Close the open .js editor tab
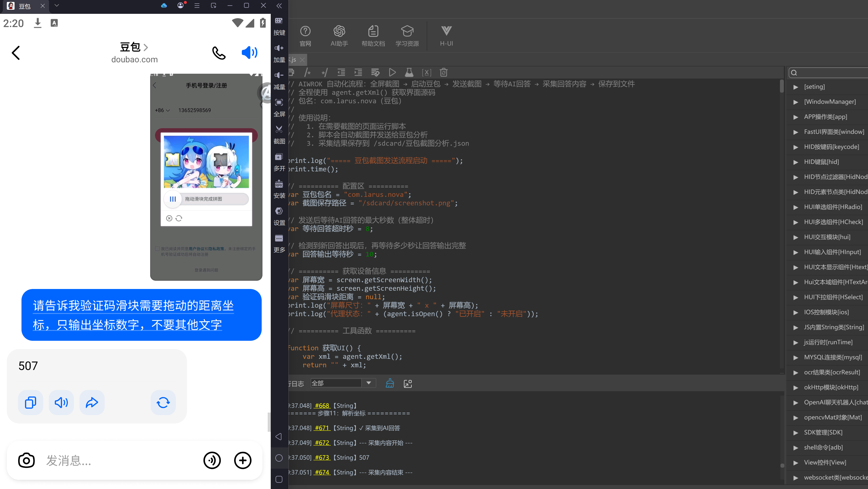 pyautogui.click(x=302, y=60)
